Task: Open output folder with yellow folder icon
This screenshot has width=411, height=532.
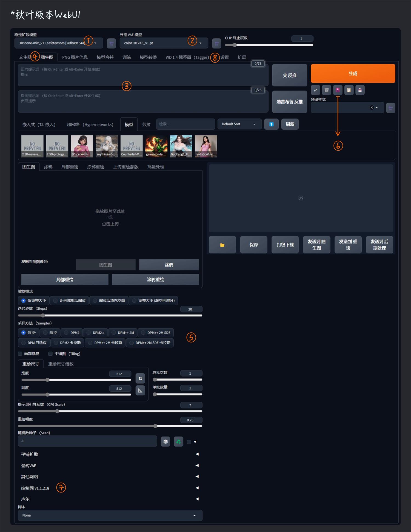Action: (222, 245)
